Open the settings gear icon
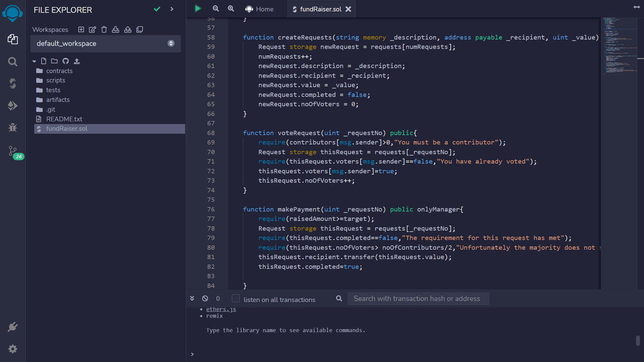The height and width of the screenshot is (362, 644). pos(13,349)
